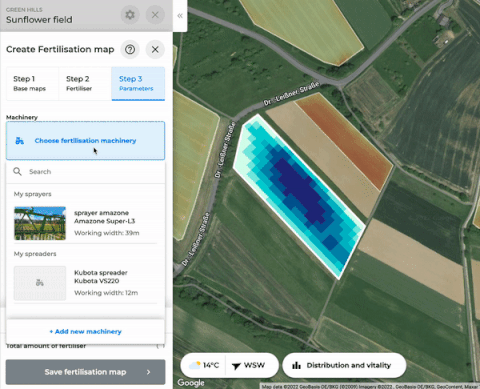Click Save fertilisation map button
This screenshot has height=389, width=480.
pyautogui.click(x=85, y=372)
